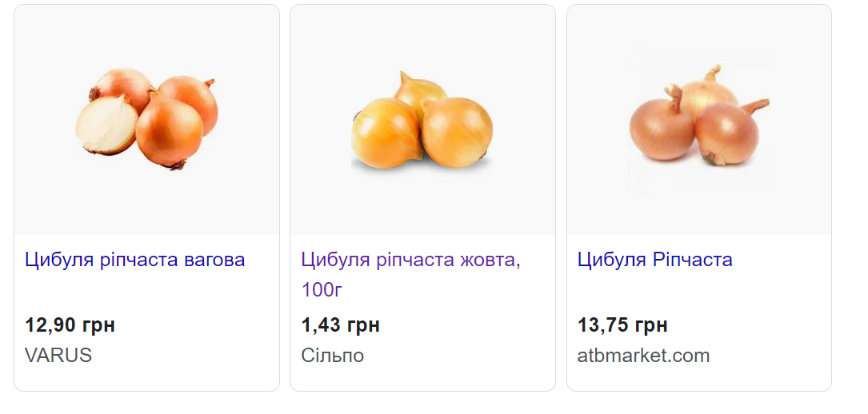The width and height of the screenshot is (868, 414).
Task: Click the atbmarket.com store label
Action: click(x=643, y=356)
